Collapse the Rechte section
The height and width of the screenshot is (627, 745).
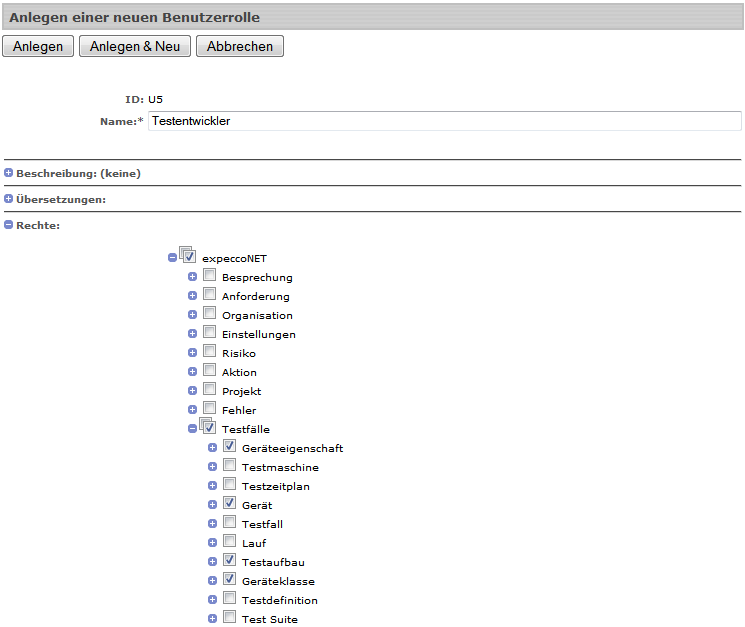pyautogui.click(x=9, y=225)
